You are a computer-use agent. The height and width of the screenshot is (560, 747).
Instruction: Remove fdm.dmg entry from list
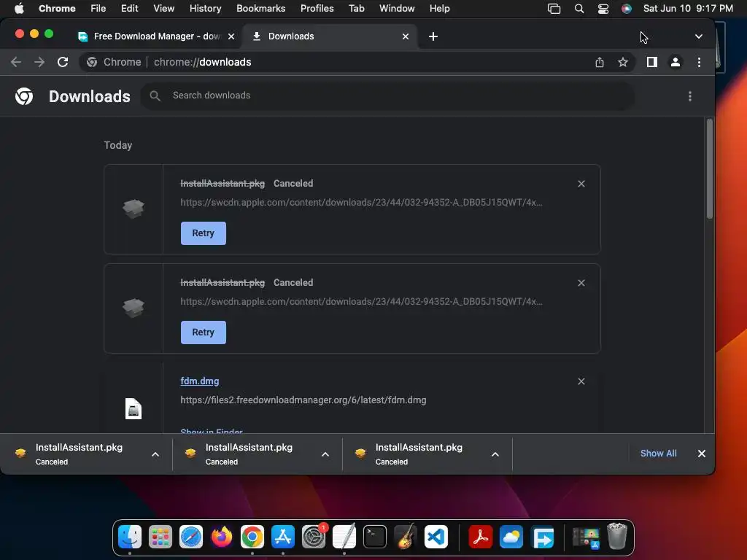pos(581,381)
